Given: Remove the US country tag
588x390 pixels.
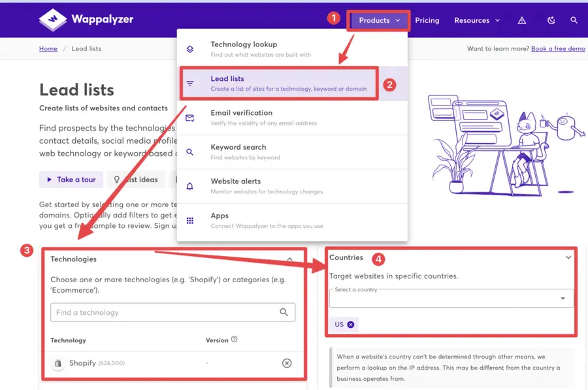Looking at the screenshot, I should [352, 324].
